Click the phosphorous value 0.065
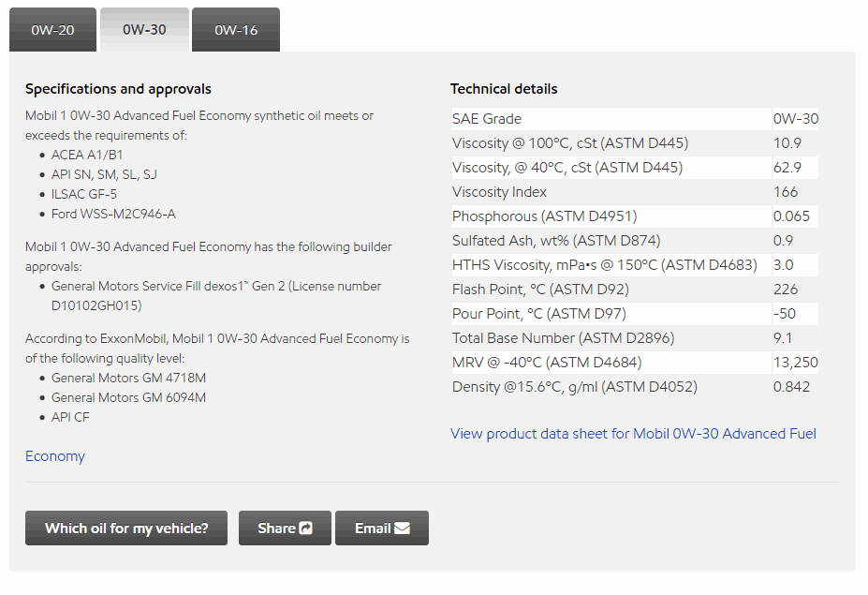 click(x=791, y=216)
